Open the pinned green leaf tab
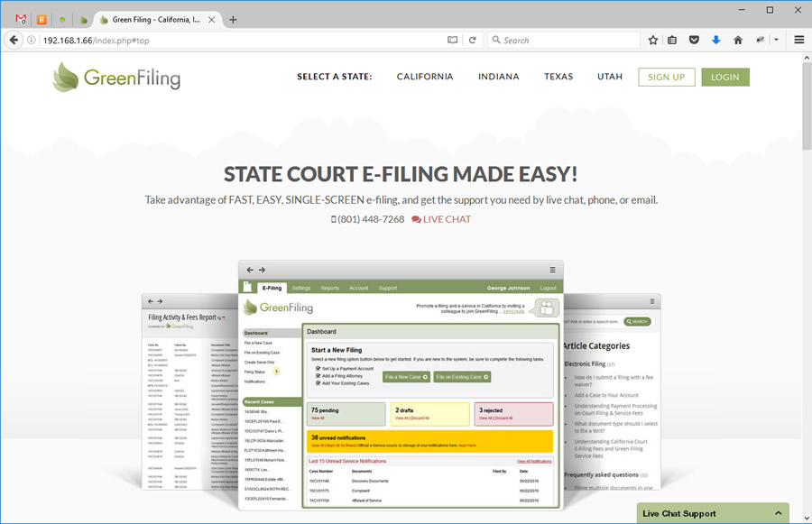The width and height of the screenshot is (812, 524). [x=83, y=20]
